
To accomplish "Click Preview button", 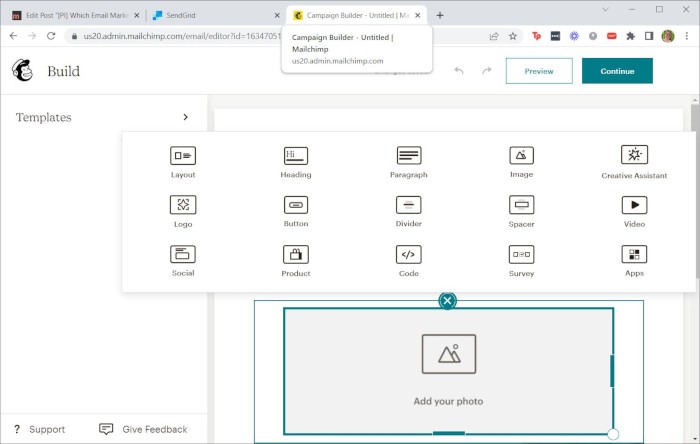I will point(539,71).
